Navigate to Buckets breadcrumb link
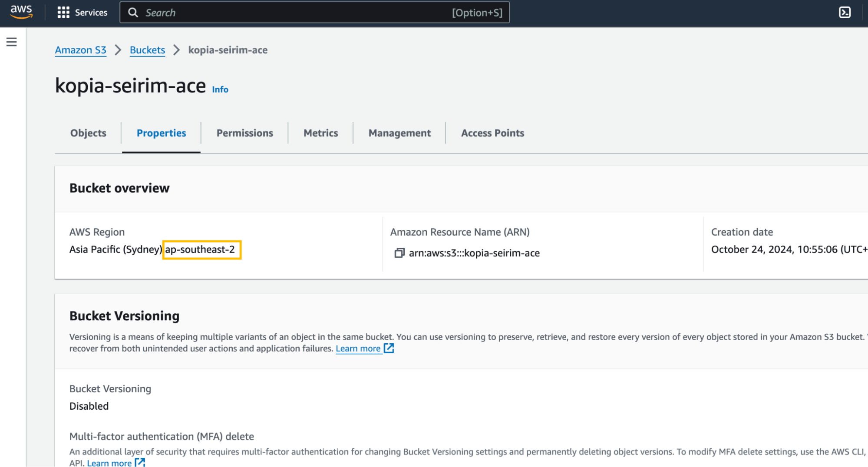Screen dimensions: 868x467 (147, 50)
